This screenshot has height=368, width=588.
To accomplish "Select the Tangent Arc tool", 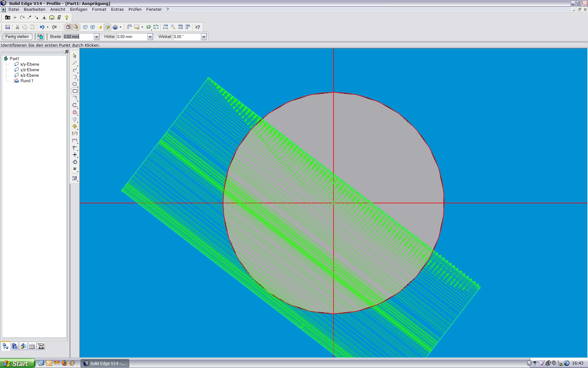I will click(75, 77).
